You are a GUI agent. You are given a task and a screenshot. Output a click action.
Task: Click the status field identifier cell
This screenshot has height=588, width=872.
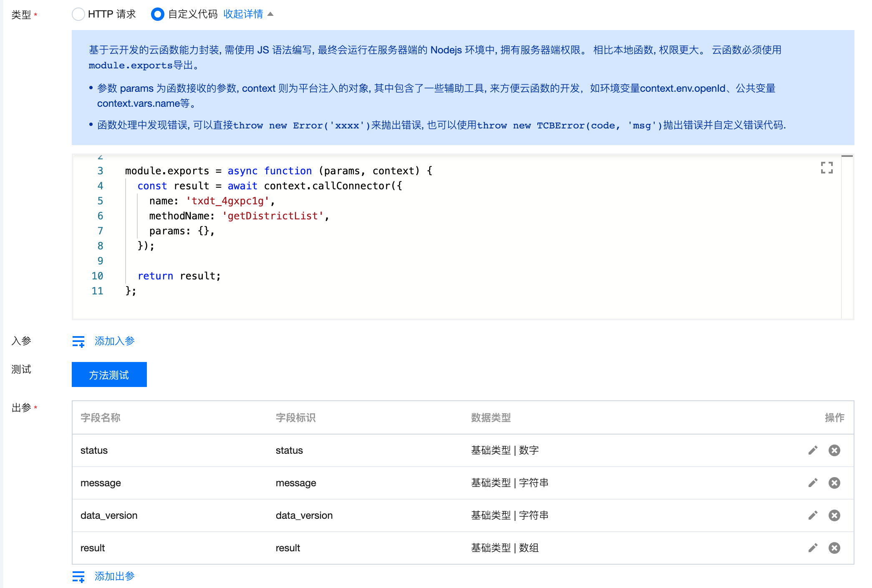coord(289,450)
